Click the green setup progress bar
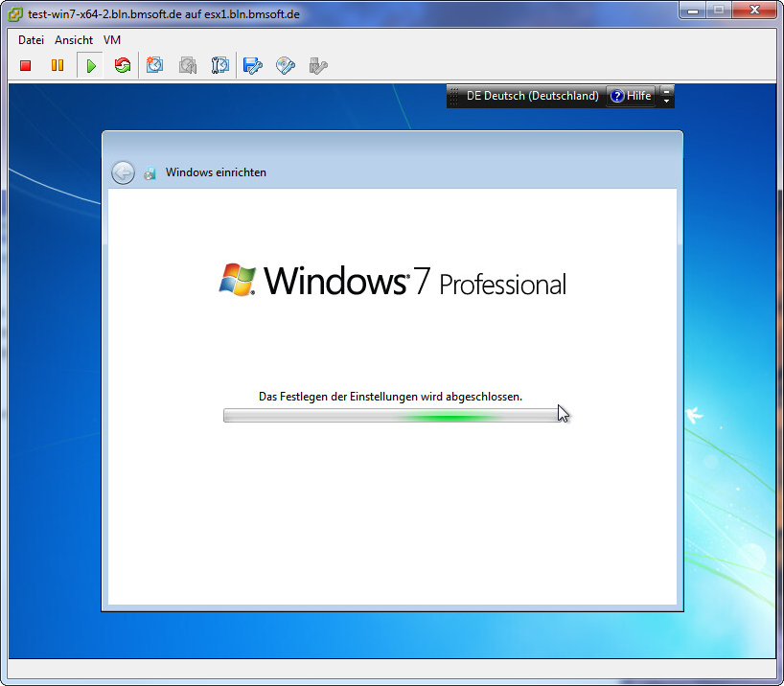This screenshot has width=784, height=686. click(x=393, y=416)
